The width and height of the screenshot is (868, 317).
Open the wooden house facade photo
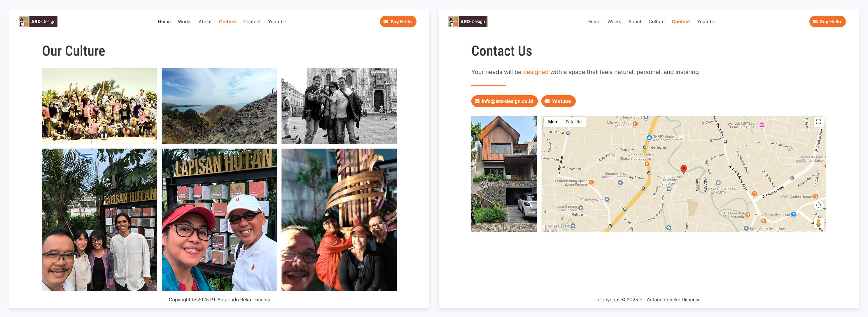(x=503, y=174)
